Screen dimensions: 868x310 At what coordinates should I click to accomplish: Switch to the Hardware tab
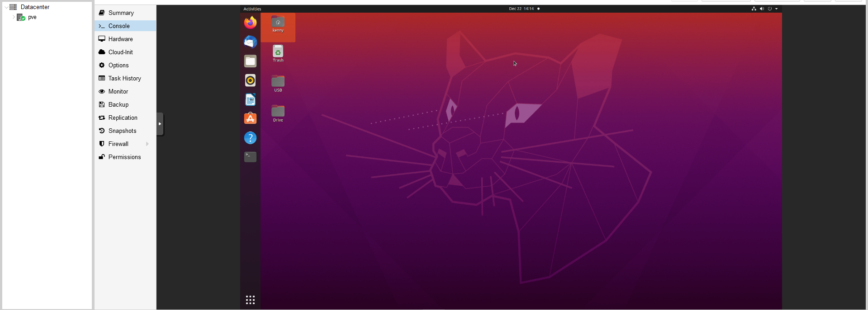120,39
